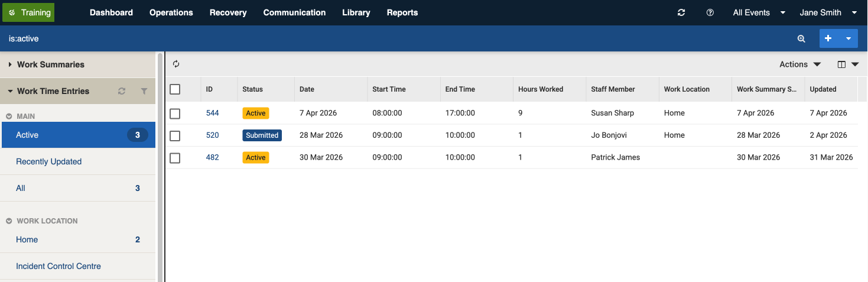868x282 pixels.
Task: Open the All Events dropdown
Action: click(759, 12)
